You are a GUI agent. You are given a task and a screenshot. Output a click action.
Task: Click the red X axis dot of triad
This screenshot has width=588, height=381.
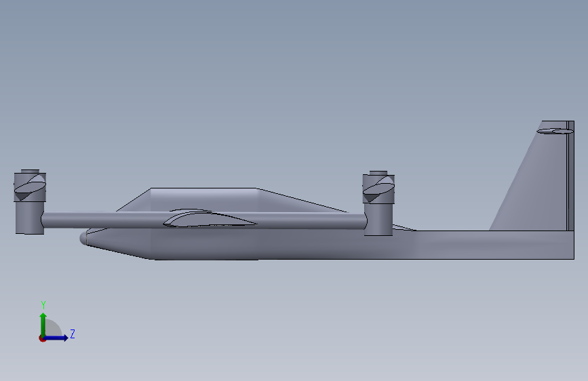(42, 338)
